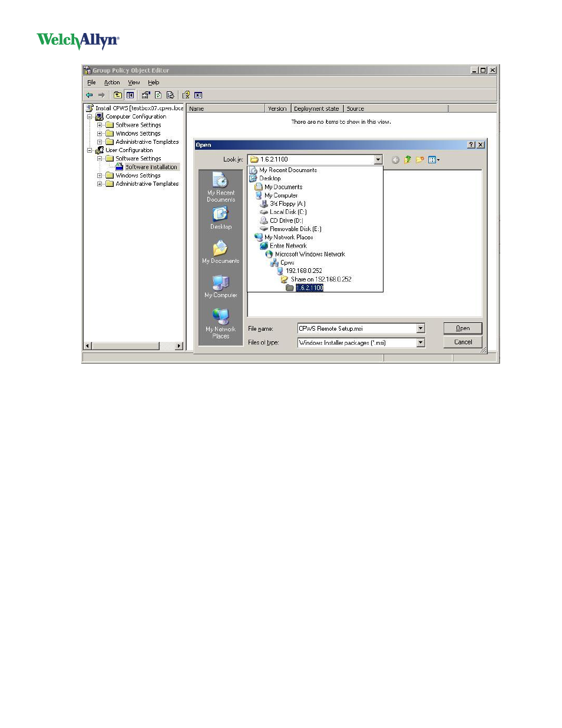Choose CD Drive (D:) in the list

[286, 220]
